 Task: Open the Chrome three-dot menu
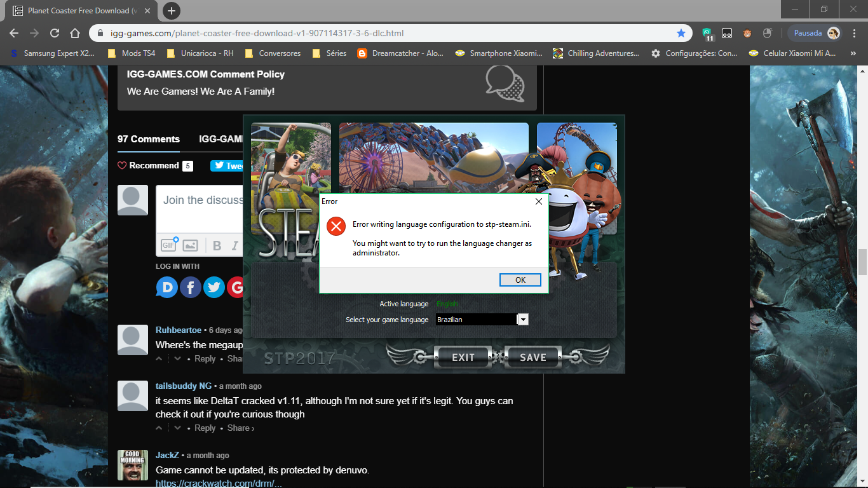coord(855,33)
